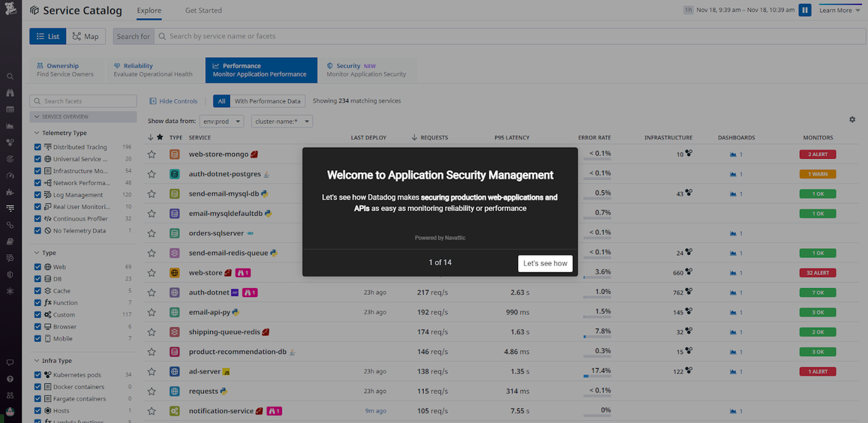Click email-api-py service type icon
This screenshot has width=868, height=423.
tap(174, 312)
